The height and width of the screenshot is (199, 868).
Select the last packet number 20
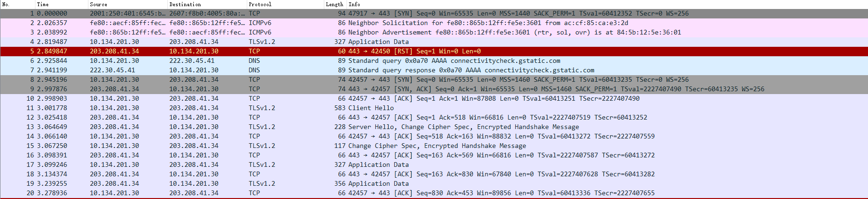point(434,193)
